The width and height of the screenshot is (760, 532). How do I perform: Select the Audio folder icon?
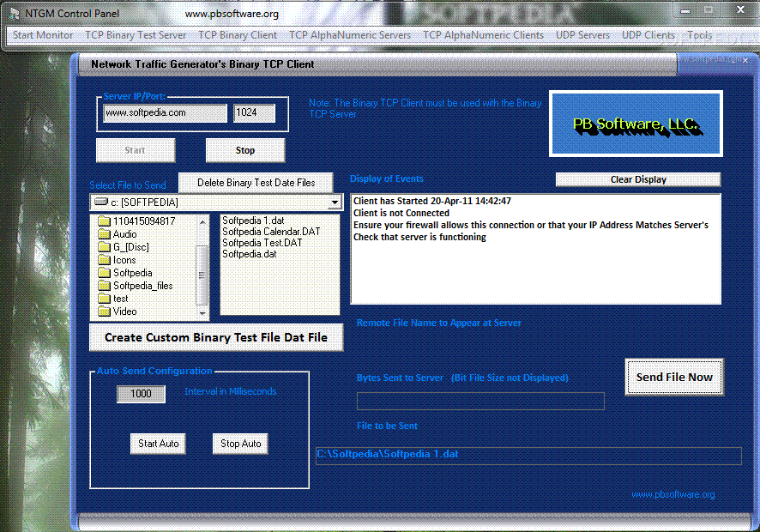click(x=104, y=234)
